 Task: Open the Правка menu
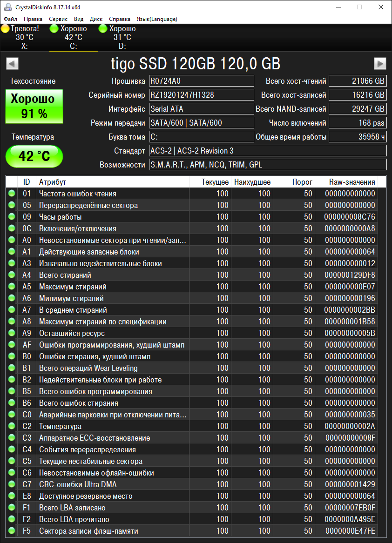(x=33, y=19)
